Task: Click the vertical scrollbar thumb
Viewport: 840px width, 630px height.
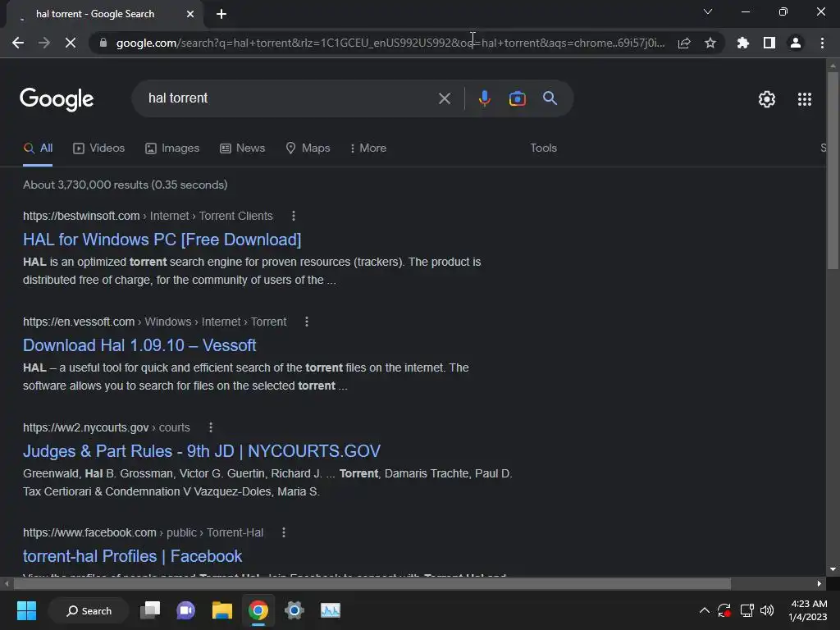Action: pyautogui.click(x=833, y=171)
